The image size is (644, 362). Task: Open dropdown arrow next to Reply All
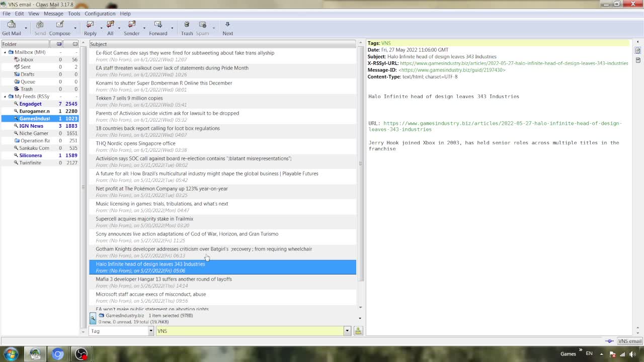[119, 28]
